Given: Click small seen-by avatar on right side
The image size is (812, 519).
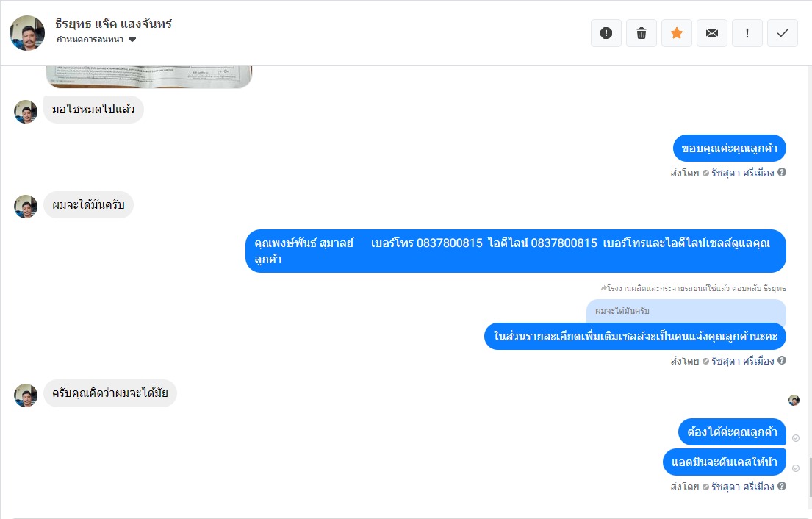Looking at the screenshot, I should [x=794, y=400].
